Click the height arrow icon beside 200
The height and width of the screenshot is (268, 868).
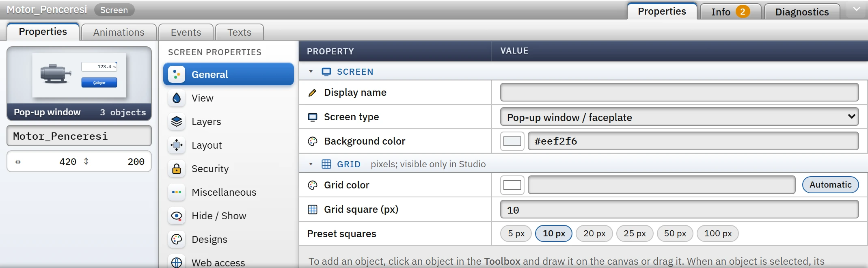point(86,161)
